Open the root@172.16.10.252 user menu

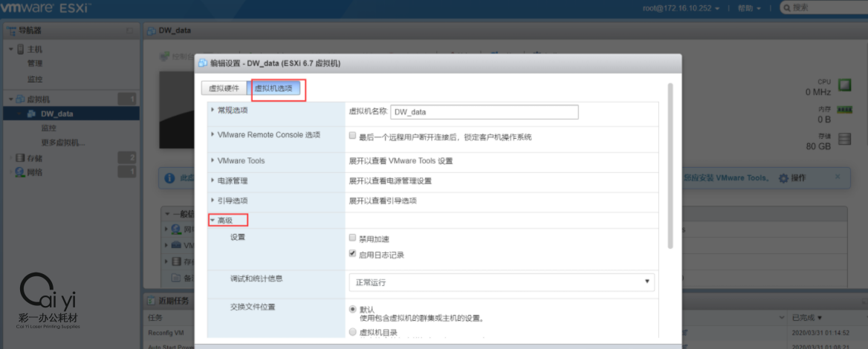coord(681,7)
